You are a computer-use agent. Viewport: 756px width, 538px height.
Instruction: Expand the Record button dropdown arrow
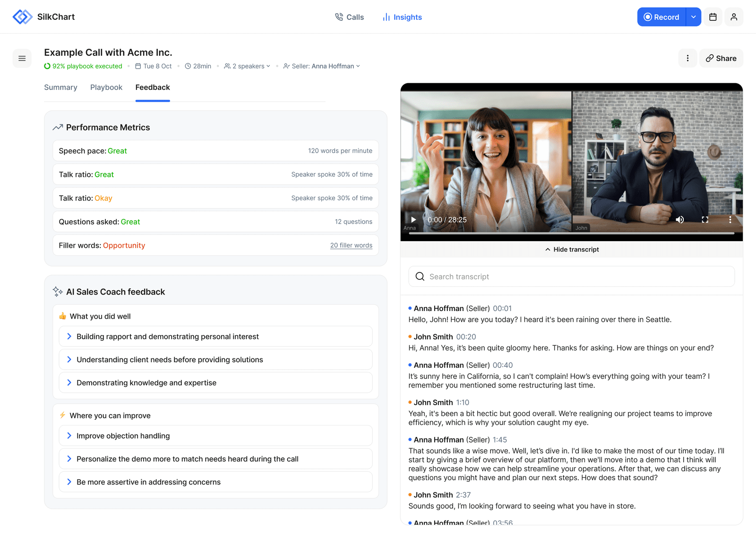693,17
